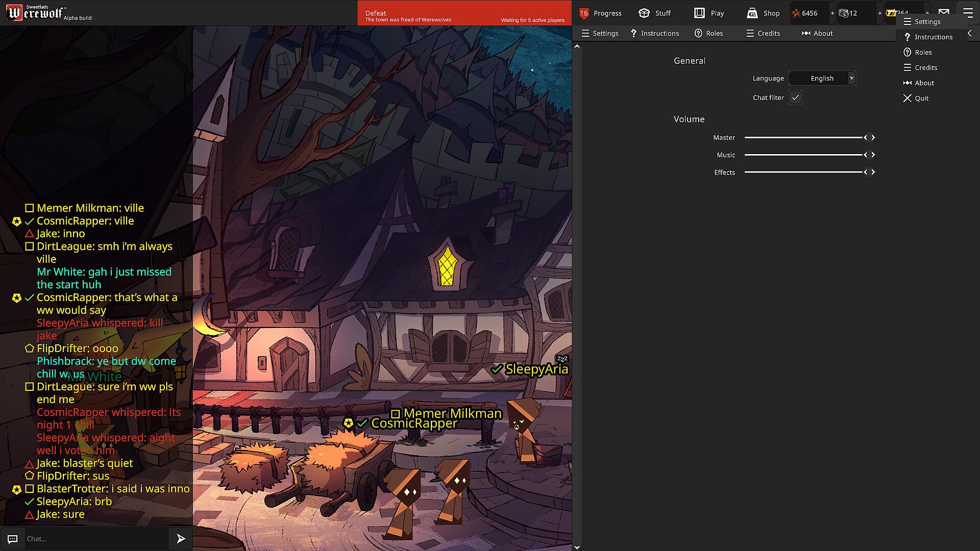Click the chat send arrow icon

[x=181, y=539]
